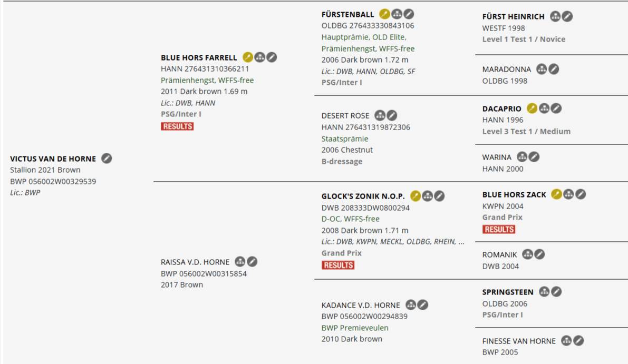Open the Fürstenball horse name link
This screenshot has height=364, width=628.
pos(348,15)
